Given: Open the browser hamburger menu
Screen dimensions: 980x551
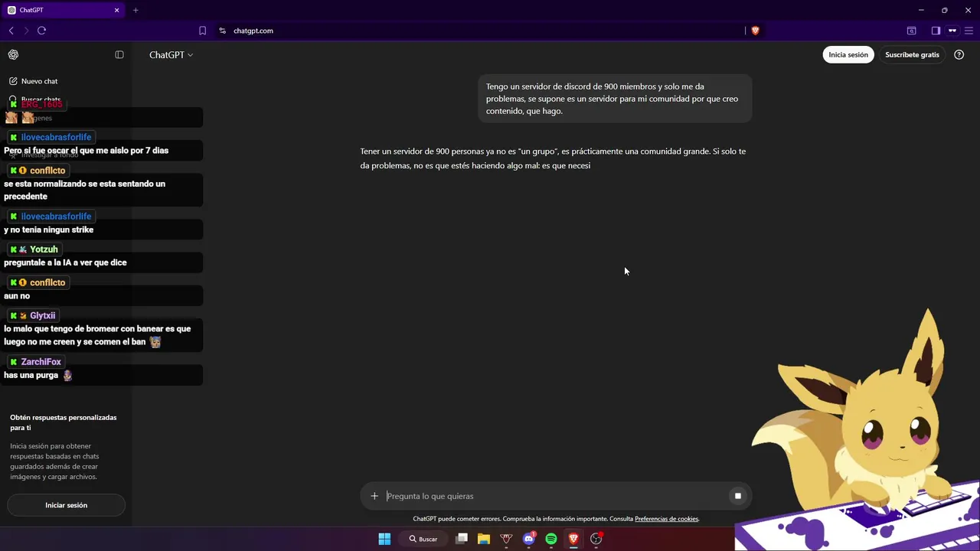Looking at the screenshot, I should click(x=969, y=31).
